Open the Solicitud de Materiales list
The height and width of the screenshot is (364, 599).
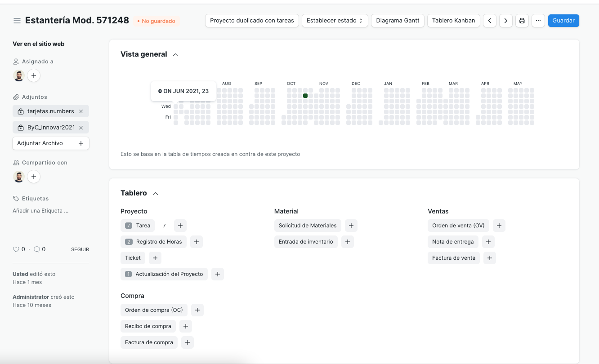308,226
